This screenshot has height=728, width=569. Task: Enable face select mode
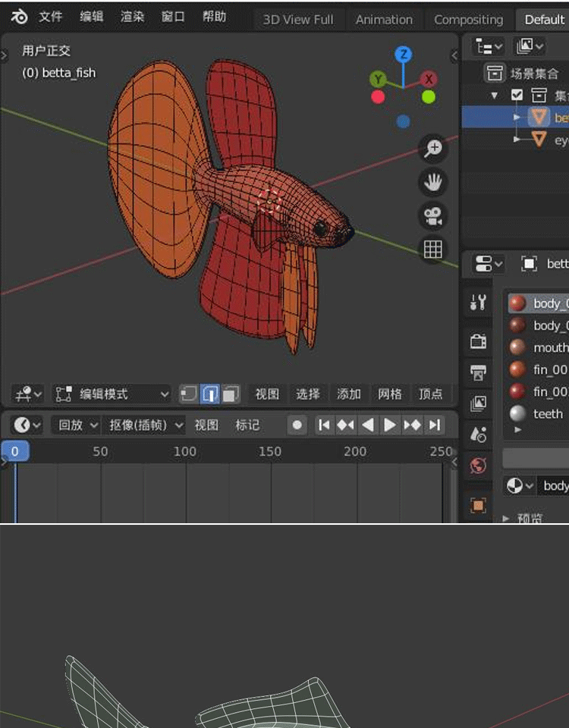coord(231,394)
